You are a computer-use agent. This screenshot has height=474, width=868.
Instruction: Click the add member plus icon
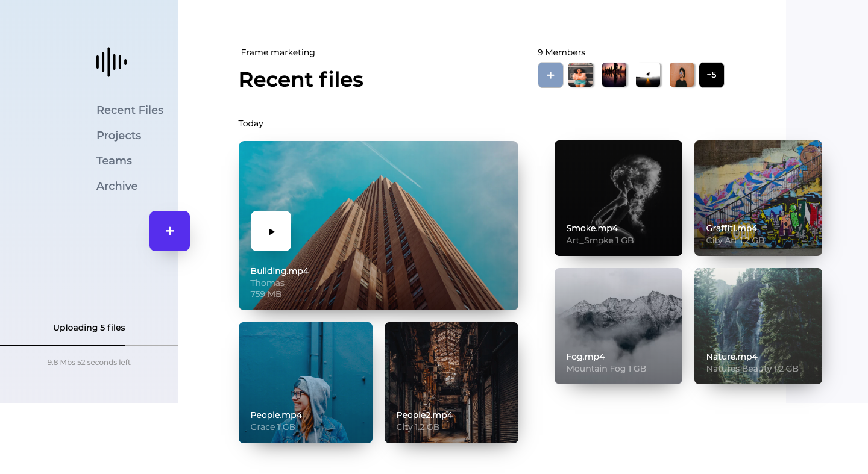[550, 75]
